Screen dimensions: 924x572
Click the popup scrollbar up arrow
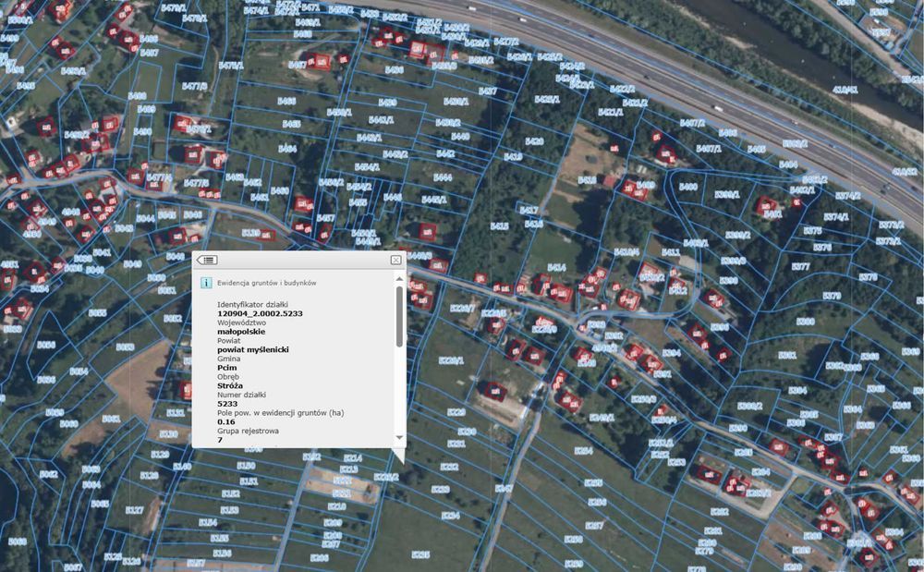pyautogui.click(x=399, y=279)
